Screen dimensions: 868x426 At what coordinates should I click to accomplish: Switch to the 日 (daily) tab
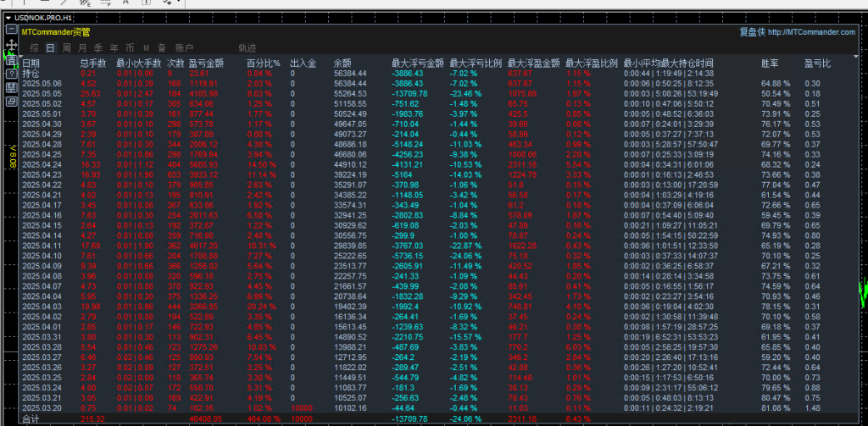52,48
